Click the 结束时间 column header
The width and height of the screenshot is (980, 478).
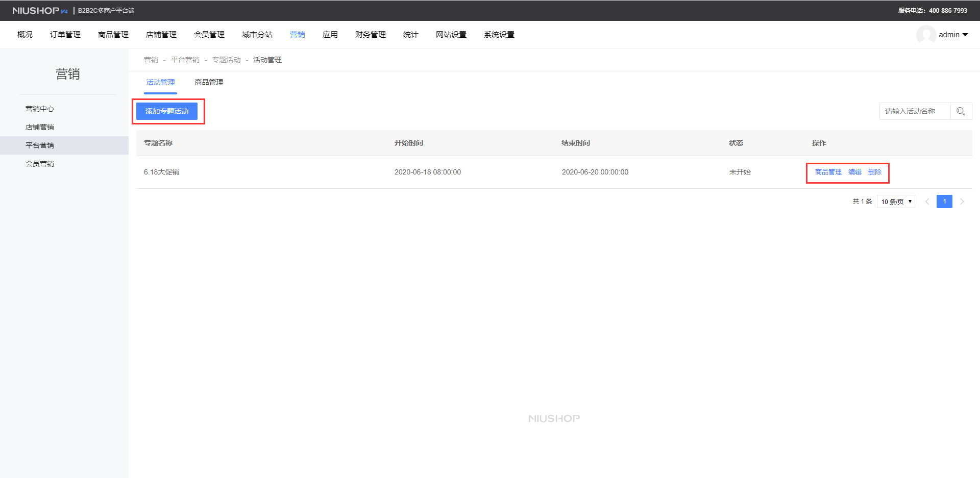(x=576, y=143)
